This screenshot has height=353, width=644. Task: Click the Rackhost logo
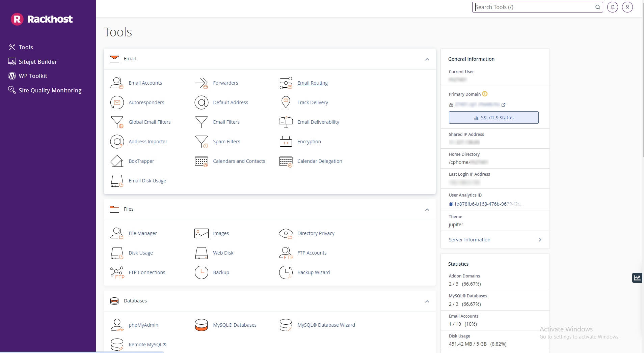pos(42,19)
